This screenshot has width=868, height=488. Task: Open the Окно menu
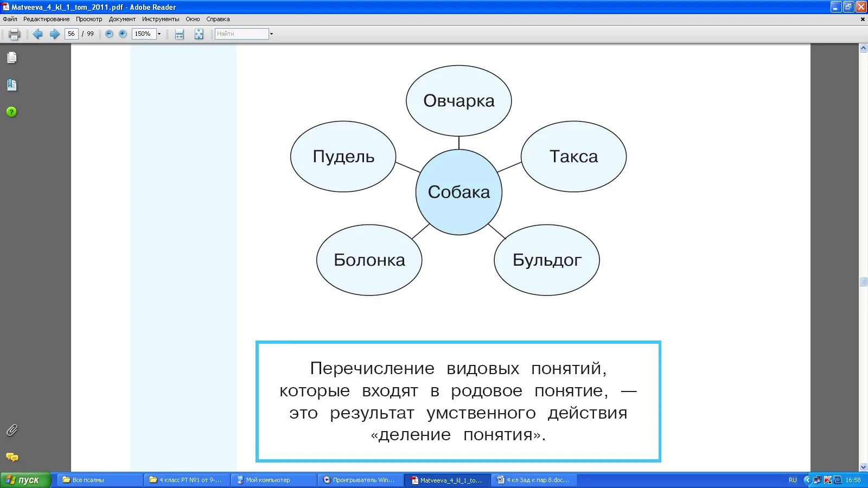coord(193,19)
